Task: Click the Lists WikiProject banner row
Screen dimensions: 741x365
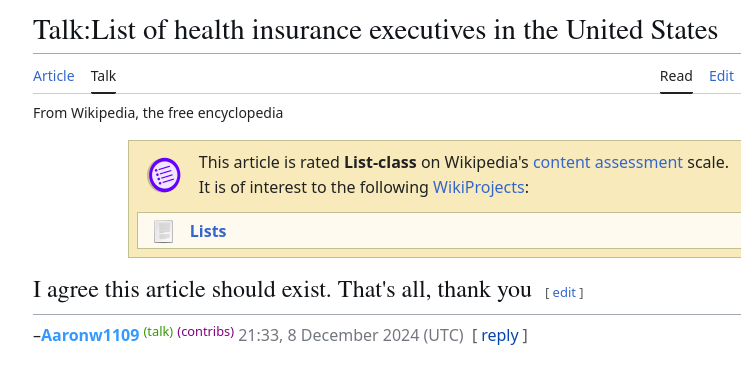Action: click(439, 231)
